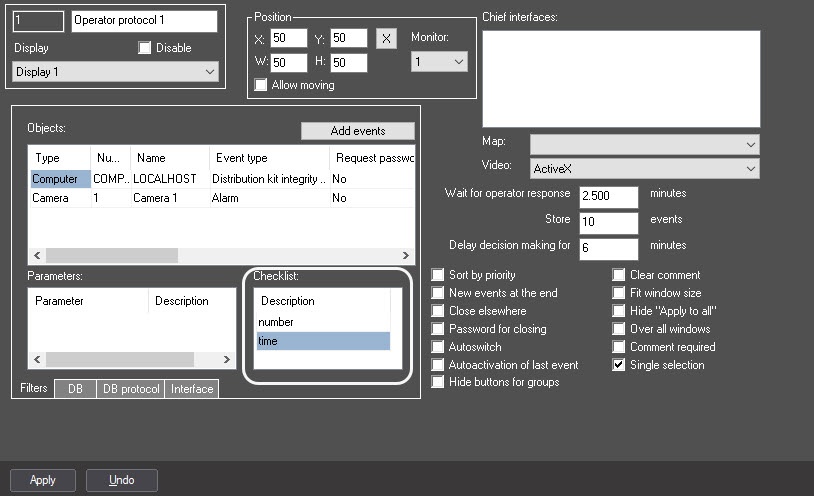
Task: Open the Interface tab
Action: (192, 389)
